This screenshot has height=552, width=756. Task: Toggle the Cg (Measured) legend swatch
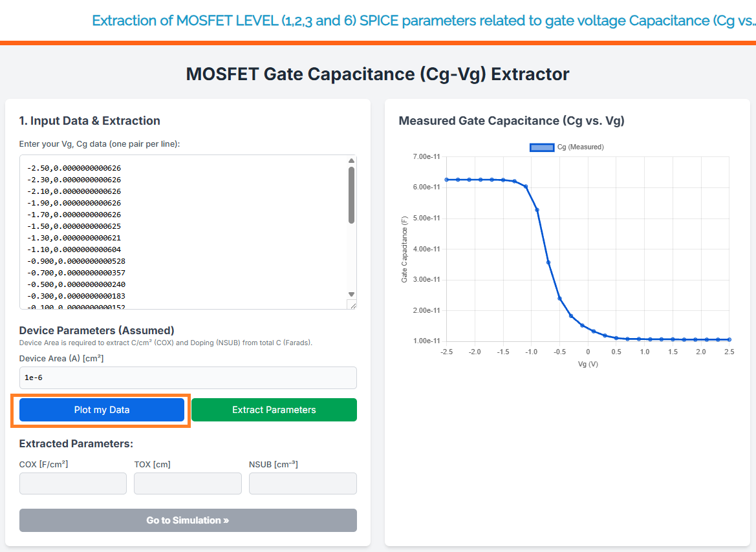click(x=542, y=147)
